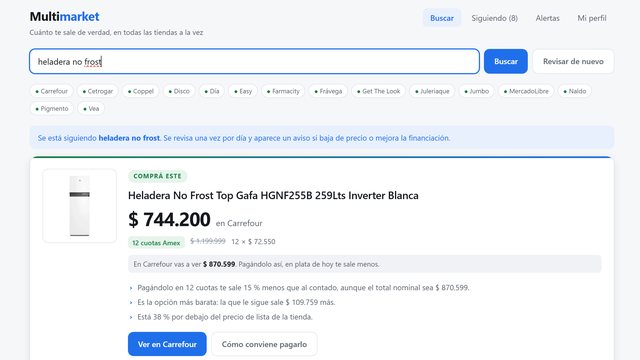This screenshot has width=640, height=360.
Task: Click the struck-through $ 1.199.999 list price
Action: click(208, 241)
